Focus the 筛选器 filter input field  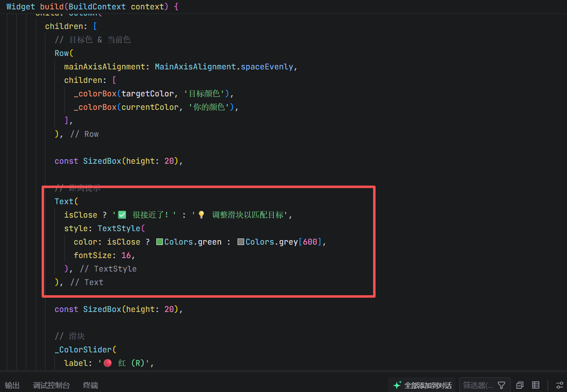[478, 385]
